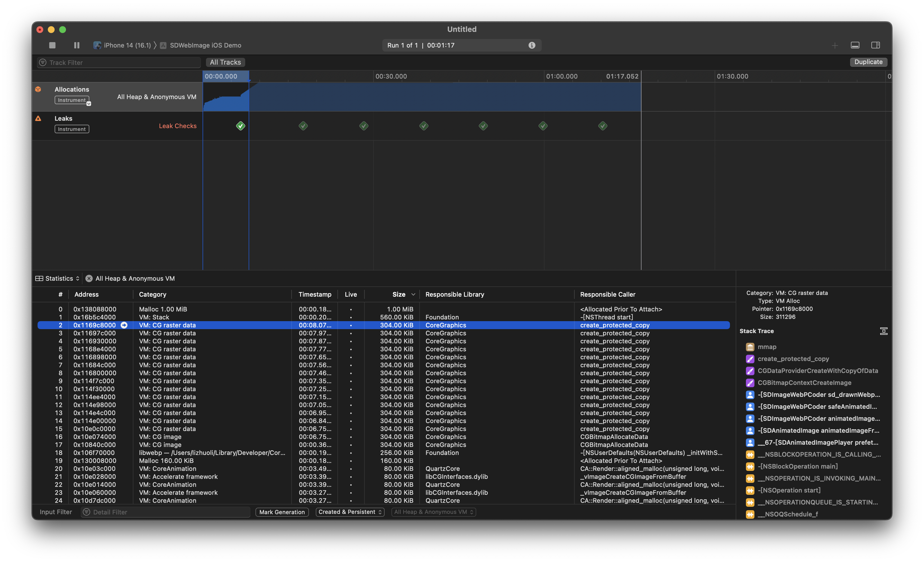The width and height of the screenshot is (924, 562).
Task: Select __NSOPERATIONQUEUE_IS_STARTIN frame icon
Action: coord(750,502)
